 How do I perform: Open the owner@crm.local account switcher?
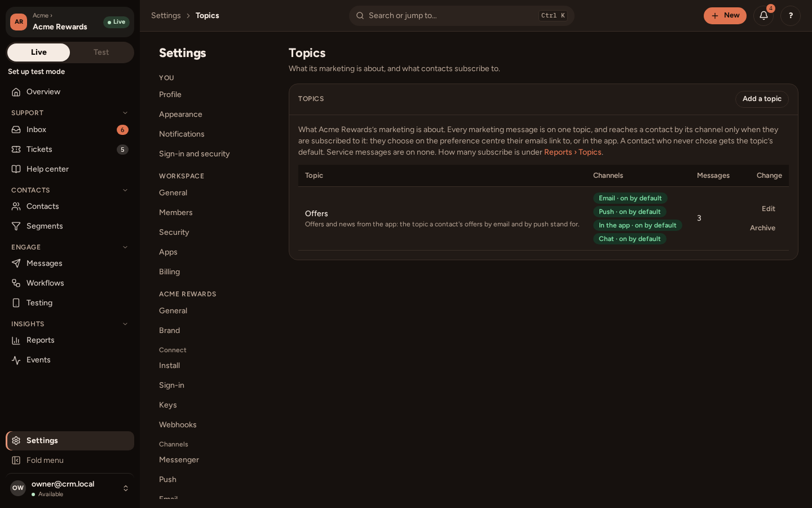pos(70,488)
